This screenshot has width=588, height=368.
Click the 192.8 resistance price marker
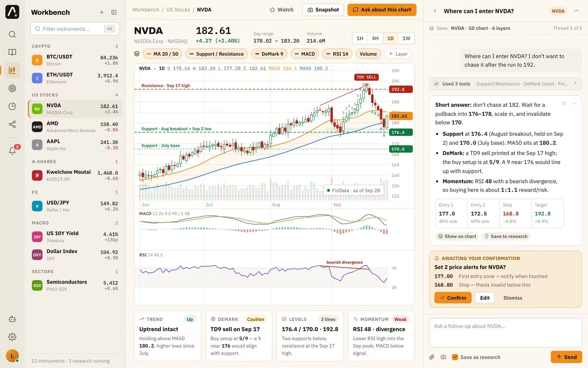click(x=401, y=89)
